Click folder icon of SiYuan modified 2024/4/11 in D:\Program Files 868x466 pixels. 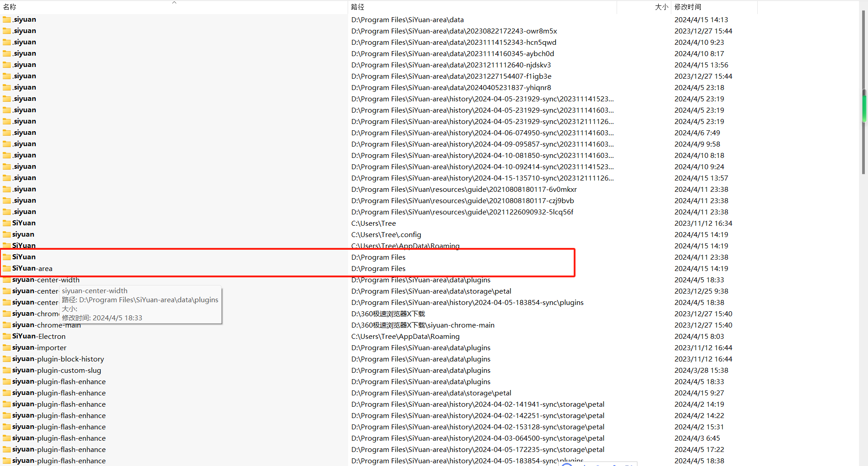[7, 257]
